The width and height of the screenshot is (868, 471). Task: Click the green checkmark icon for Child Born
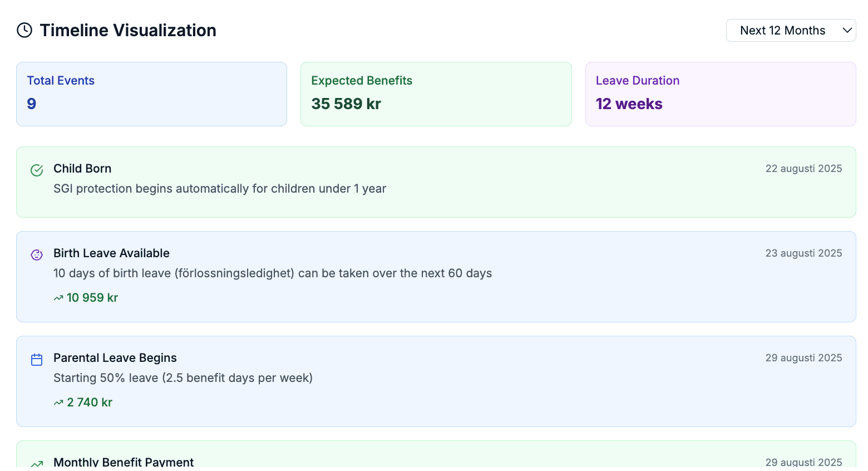click(37, 170)
